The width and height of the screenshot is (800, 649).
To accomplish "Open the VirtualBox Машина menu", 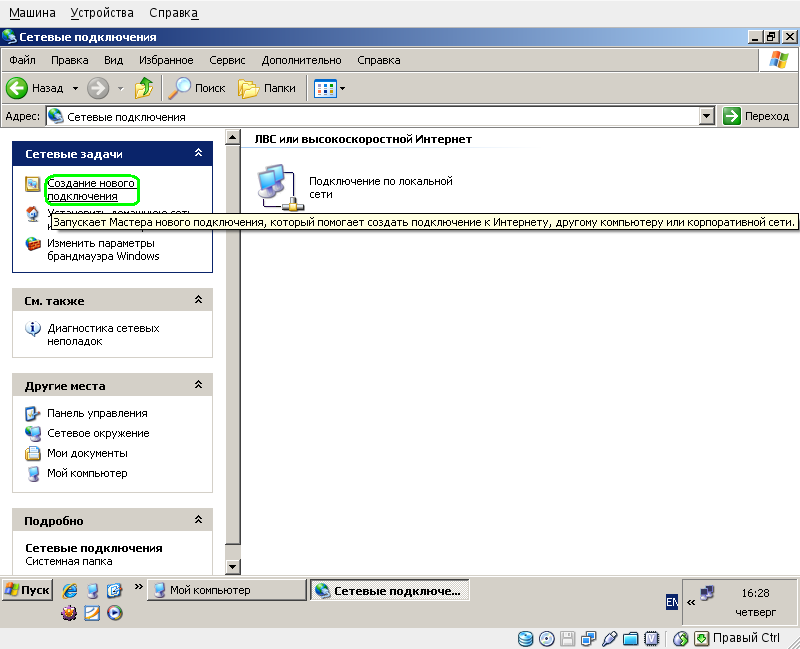I will click(x=32, y=12).
